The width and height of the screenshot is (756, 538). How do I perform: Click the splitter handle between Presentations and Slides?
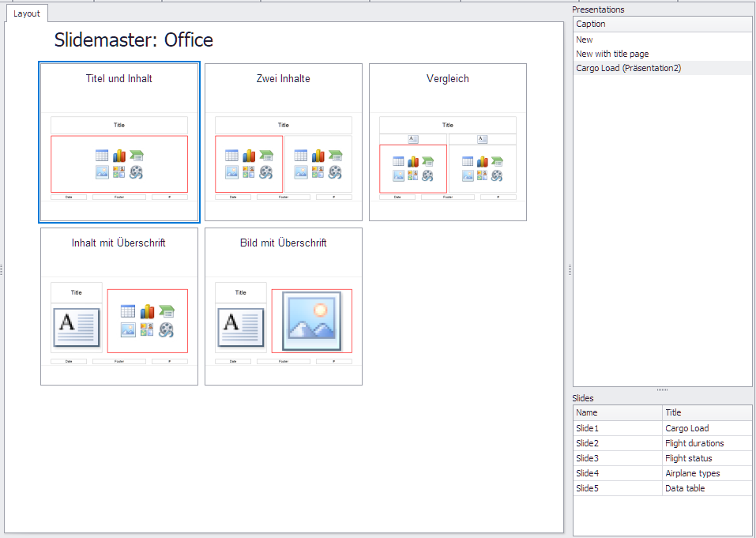pos(662,389)
